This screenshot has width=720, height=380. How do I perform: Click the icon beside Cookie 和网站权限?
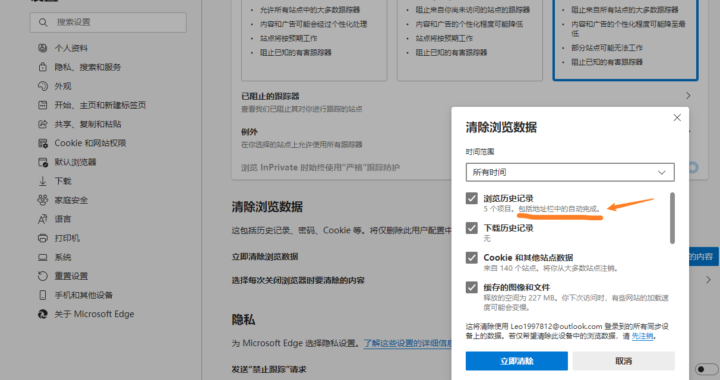coord(43,143)
